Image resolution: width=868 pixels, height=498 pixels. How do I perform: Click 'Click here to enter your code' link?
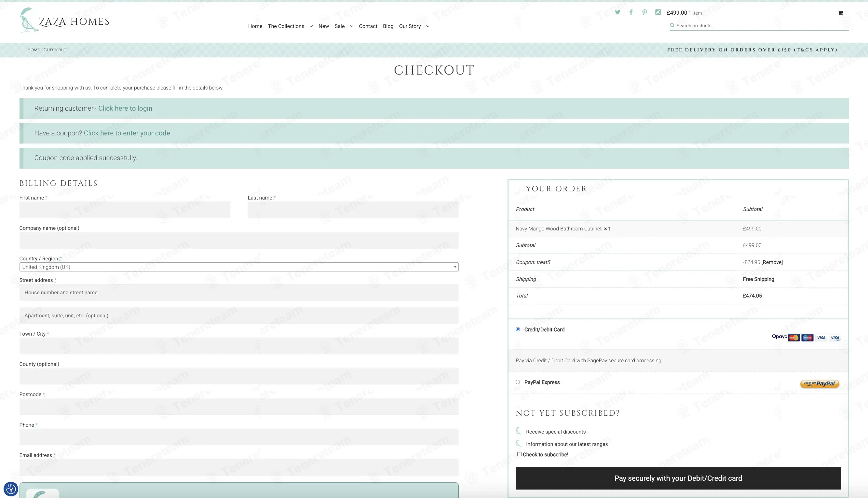127,133
